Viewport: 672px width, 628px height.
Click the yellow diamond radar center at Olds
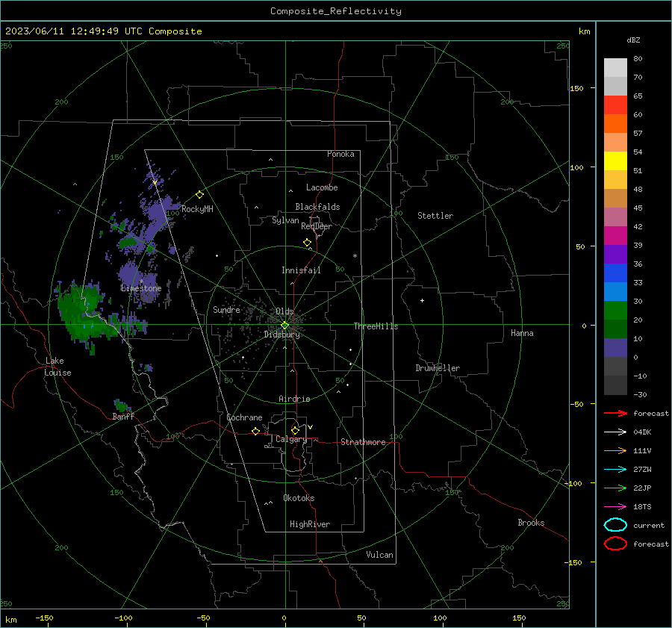click(x=284, y=326)
